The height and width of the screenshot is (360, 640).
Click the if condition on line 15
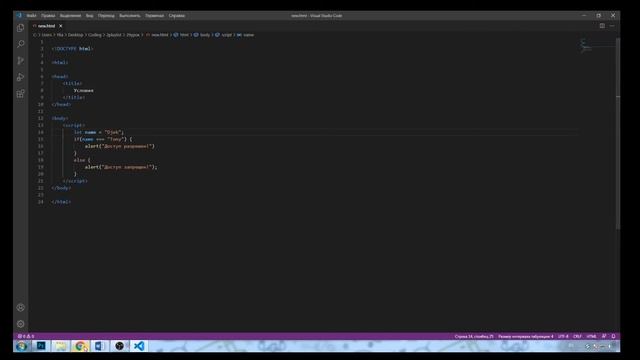(103, 139)
